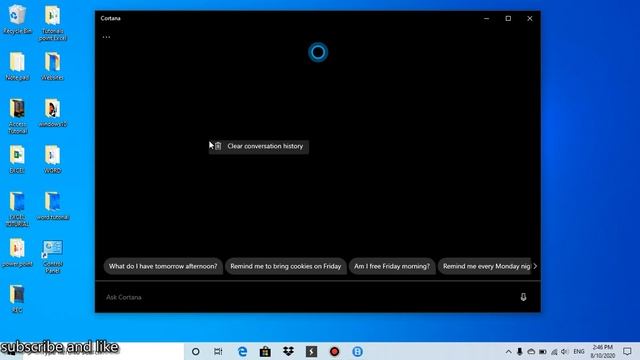Choose 'Am I free Friday morning?' suggestion
The height and width of the screenshot is (360, 640).
click(x=392, y=266)
